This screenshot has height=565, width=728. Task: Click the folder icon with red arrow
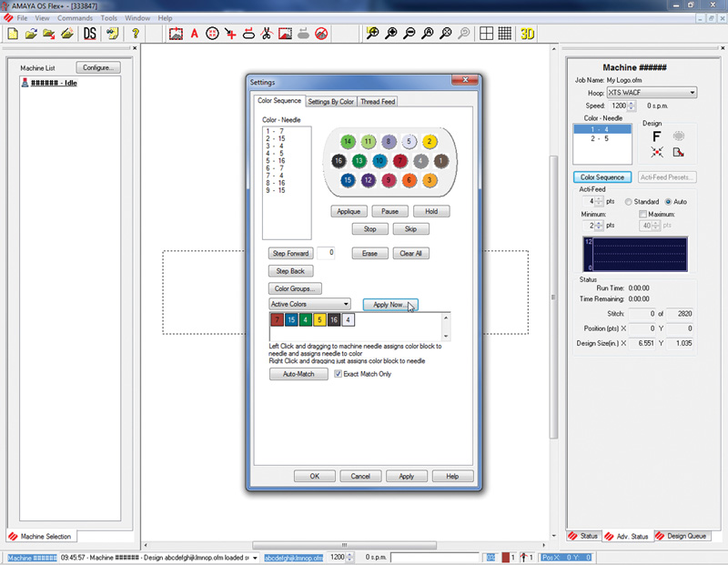(49, 34)
